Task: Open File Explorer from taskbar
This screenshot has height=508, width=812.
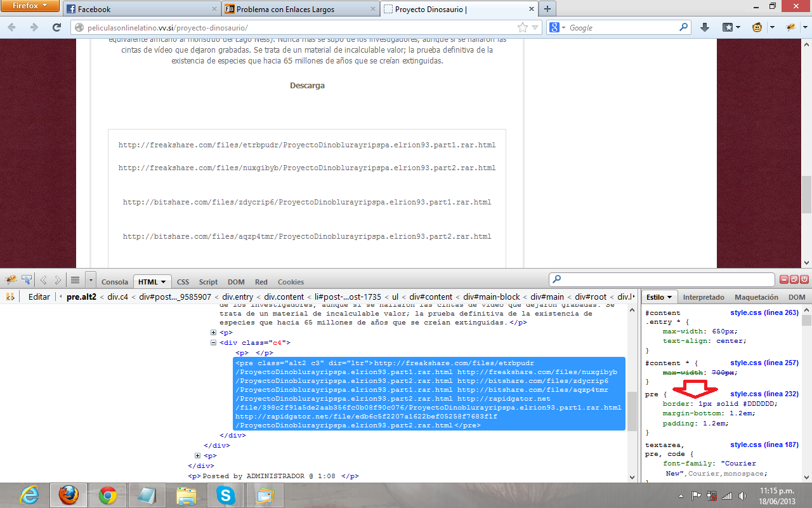Action: 186,495
